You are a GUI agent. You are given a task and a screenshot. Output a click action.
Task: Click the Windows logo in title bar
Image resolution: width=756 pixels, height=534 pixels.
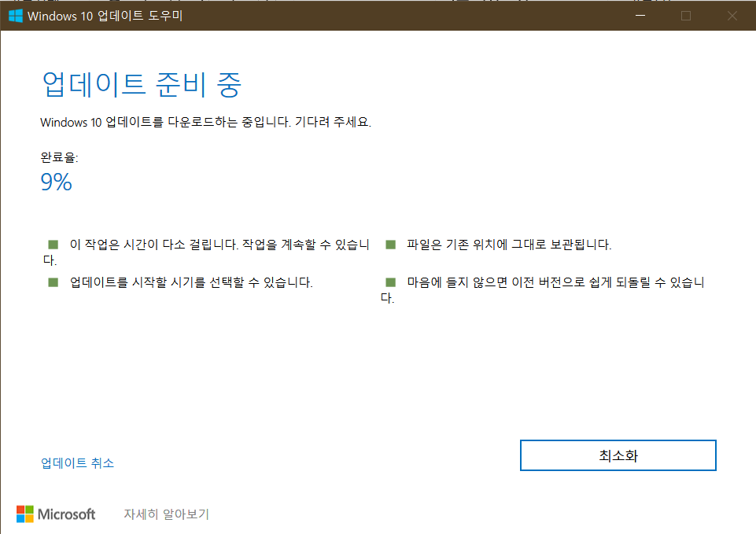coord(16,16)
